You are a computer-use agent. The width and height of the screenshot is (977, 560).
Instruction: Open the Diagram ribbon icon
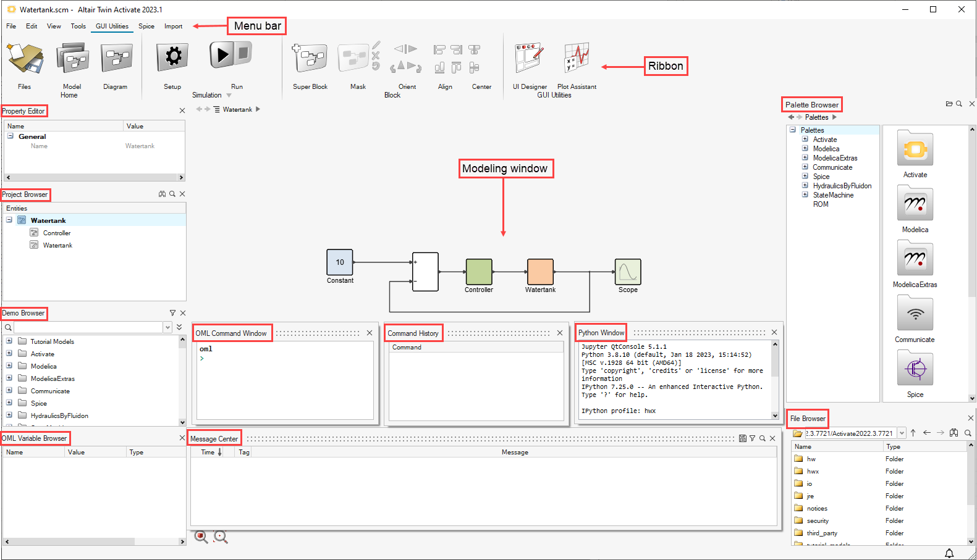(x=116, y=59)
